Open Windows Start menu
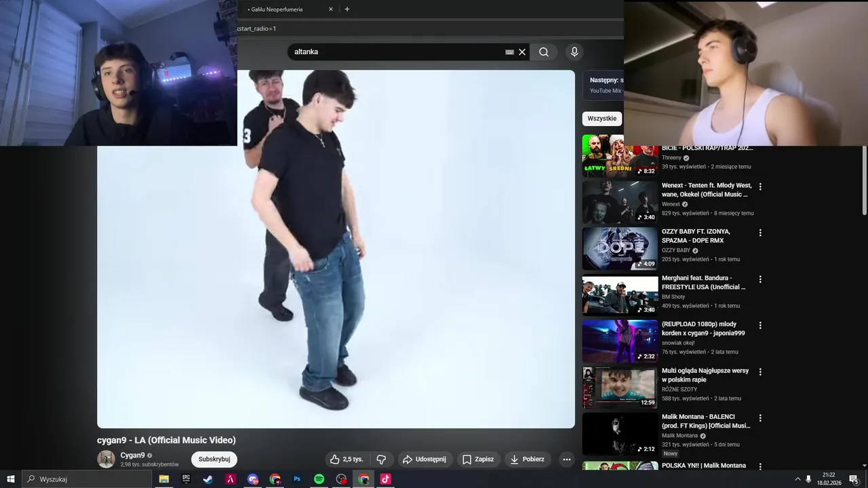 [11, 479]
